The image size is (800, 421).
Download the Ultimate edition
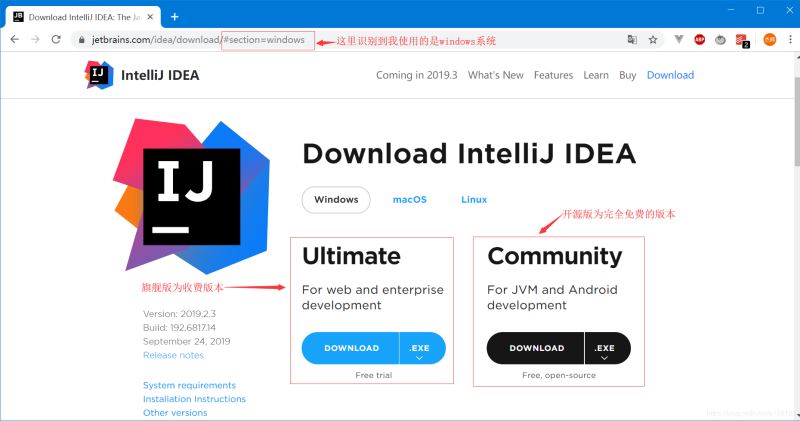coord(351,348)
